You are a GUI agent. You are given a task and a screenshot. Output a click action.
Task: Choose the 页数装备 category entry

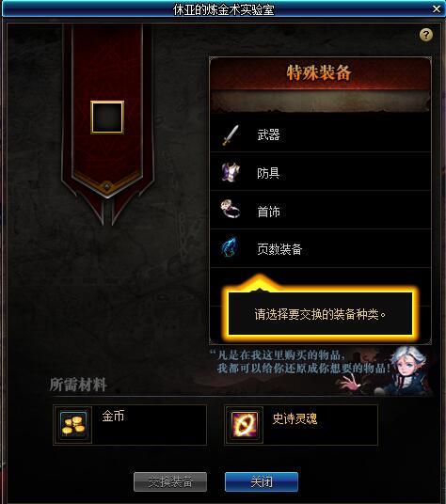tap(320, 248)
